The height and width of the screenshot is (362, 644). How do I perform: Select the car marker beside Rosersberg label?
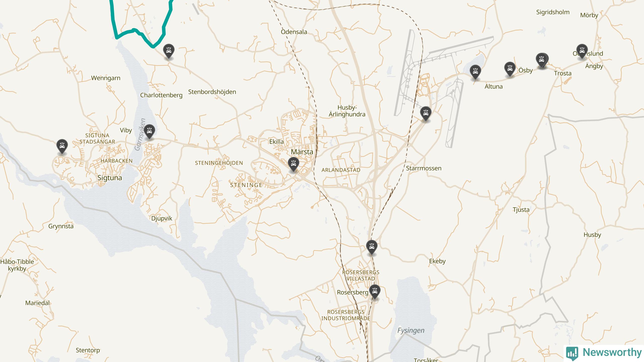pyautogui.click(x=375, y=292)
